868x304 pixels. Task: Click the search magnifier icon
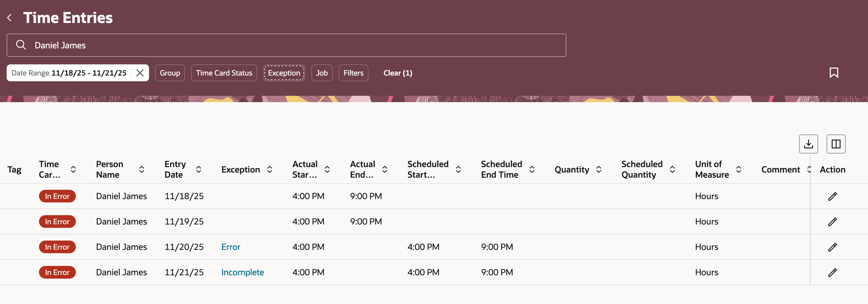21,45
